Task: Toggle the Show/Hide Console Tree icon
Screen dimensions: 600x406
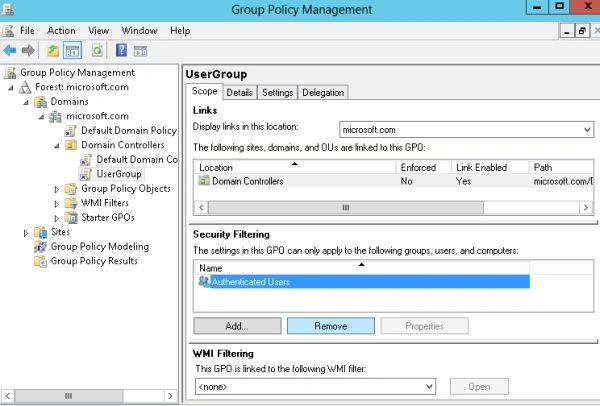Action: 72,51
